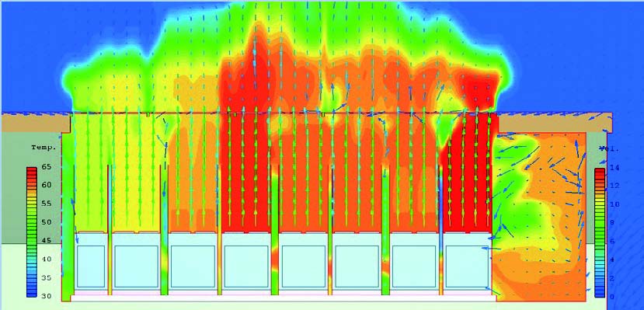Select the 8 value on velocity legend
This screenshot has width=644, height=310.
point(611,223)
